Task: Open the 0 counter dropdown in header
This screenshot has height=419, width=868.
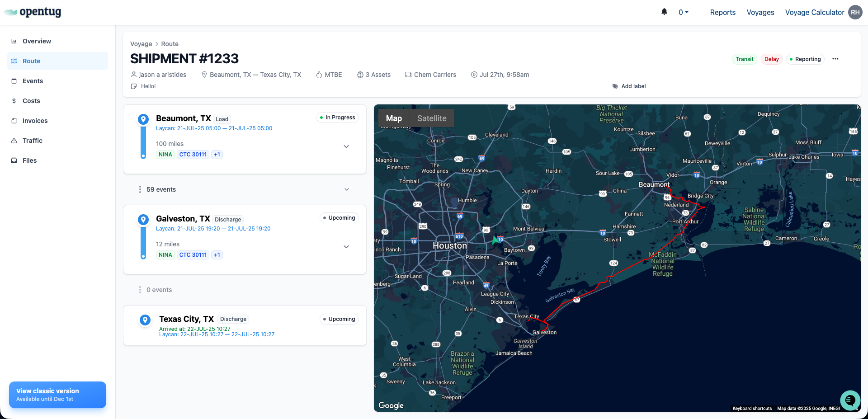Action: pos(683,13)
